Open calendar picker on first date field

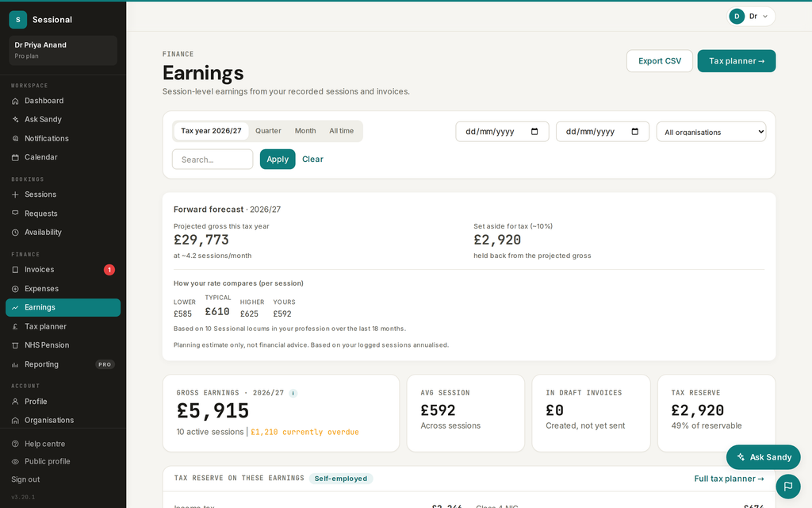coord(534,132)
